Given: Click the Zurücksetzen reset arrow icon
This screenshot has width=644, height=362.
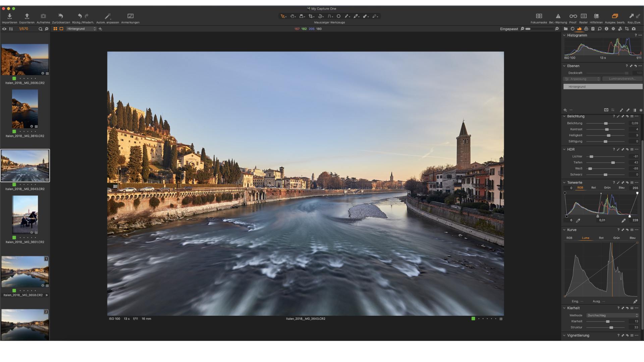Looking at the screenshot, I should click(x=61, y=16).
